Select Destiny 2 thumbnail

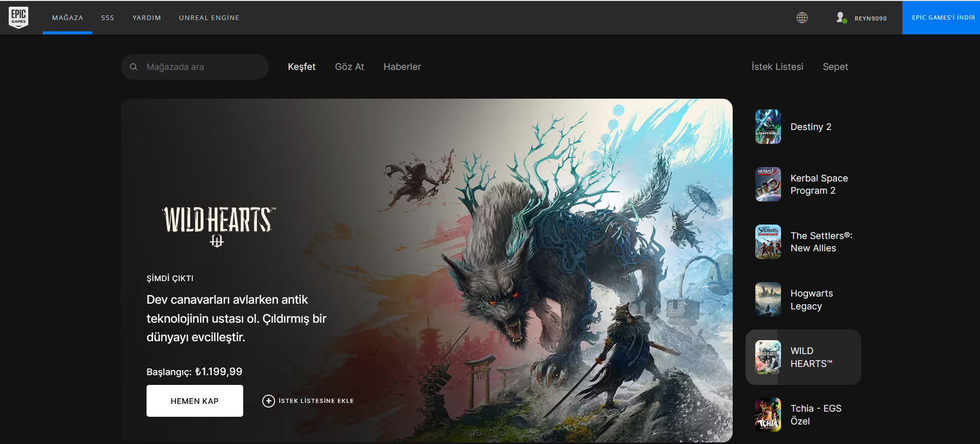768,126
